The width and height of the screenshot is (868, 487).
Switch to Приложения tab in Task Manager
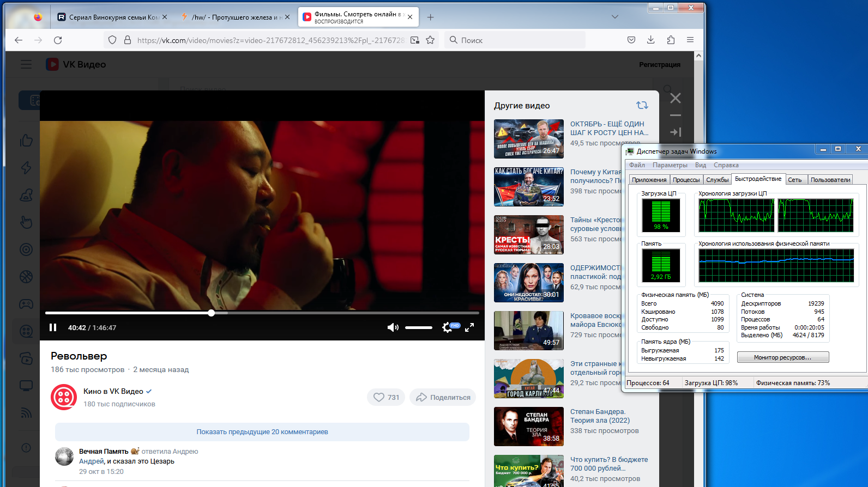coord(649,180)
